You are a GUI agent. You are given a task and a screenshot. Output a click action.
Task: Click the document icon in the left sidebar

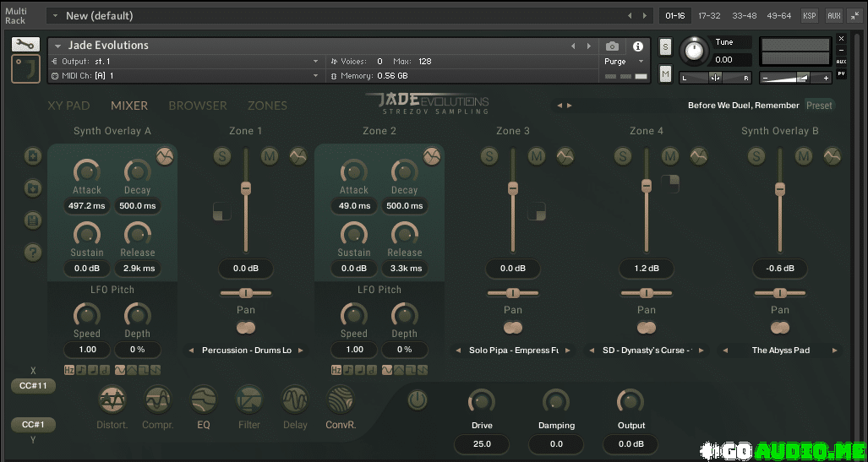[x=33, y=220]
